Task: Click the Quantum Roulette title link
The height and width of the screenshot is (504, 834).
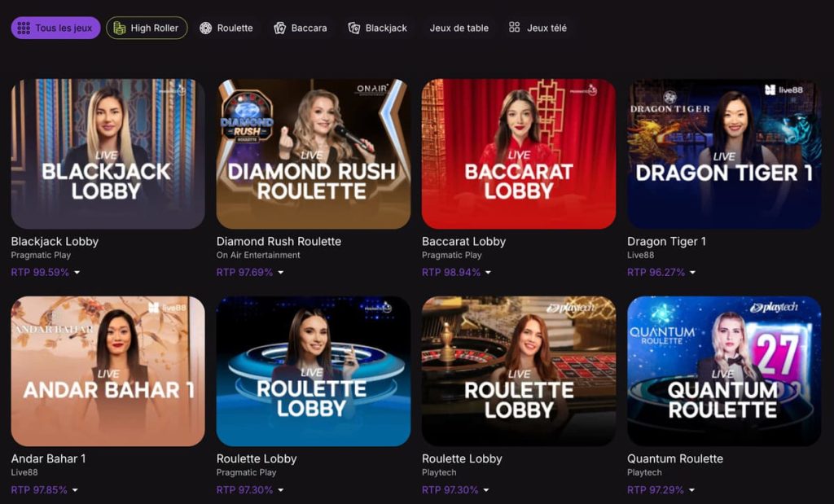Action: pyautogui.click(x=675, y=458)
